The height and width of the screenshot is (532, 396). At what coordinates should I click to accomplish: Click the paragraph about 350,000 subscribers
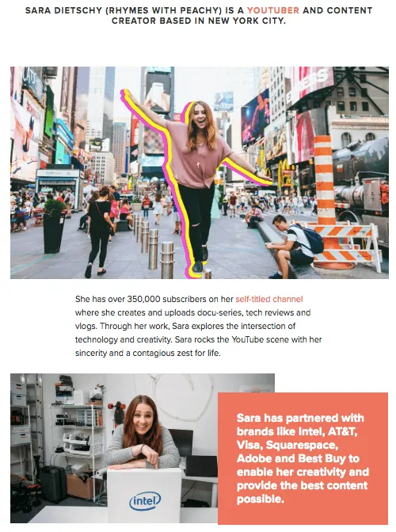[x=198, y=326]
